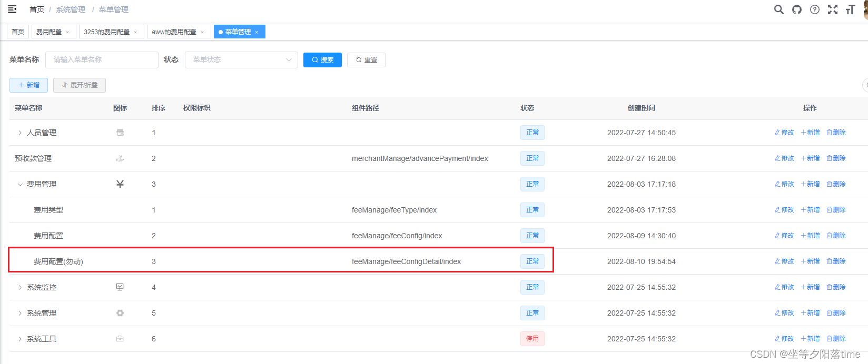Edit 系统管理 row with 修改

784,313
